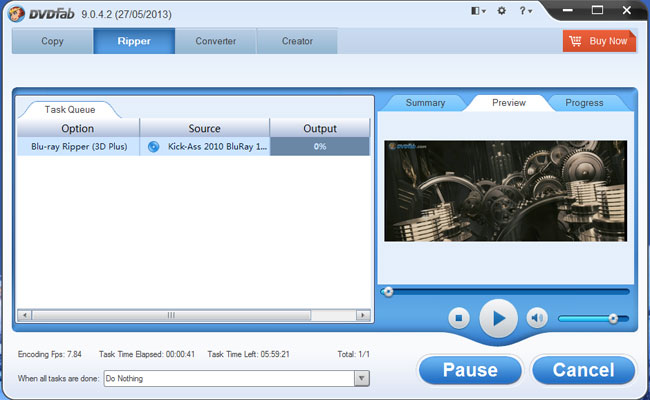Image resolution: width=650 pixels, height=400 pixels.
Task: Click the shopping cart icon
Action: (575, 41)
